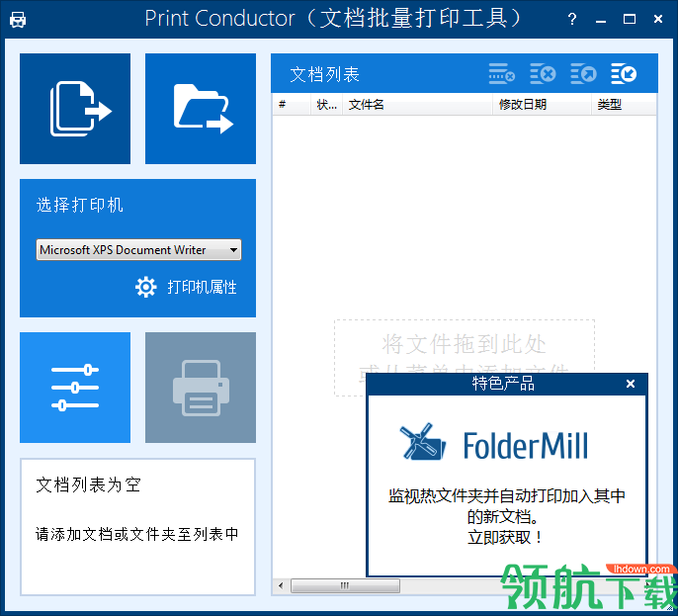This screenshot has height=616, width=678.
Task: Click the Add documents tile icon
Action: pyautogui.click(x=75, y=109)
